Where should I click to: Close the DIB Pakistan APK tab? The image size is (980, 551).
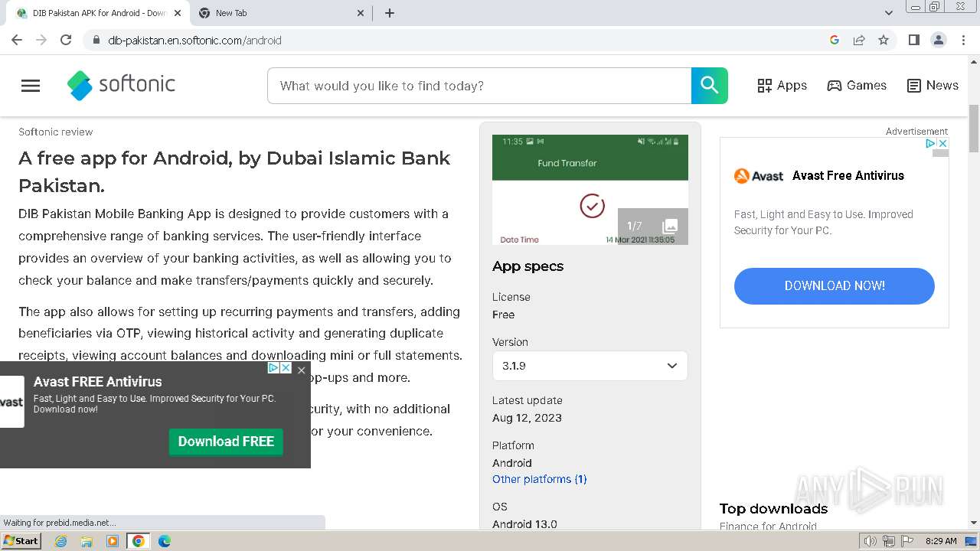(178, 13)
